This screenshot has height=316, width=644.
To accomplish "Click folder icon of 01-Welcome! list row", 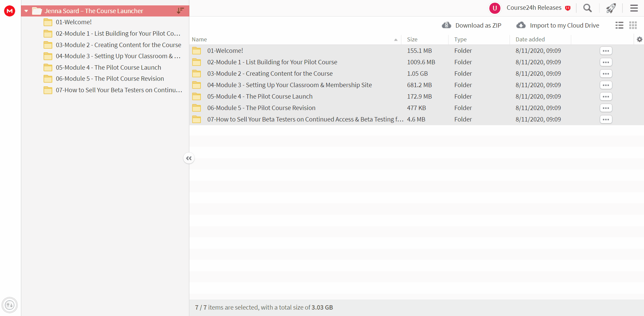I will 196,51.
